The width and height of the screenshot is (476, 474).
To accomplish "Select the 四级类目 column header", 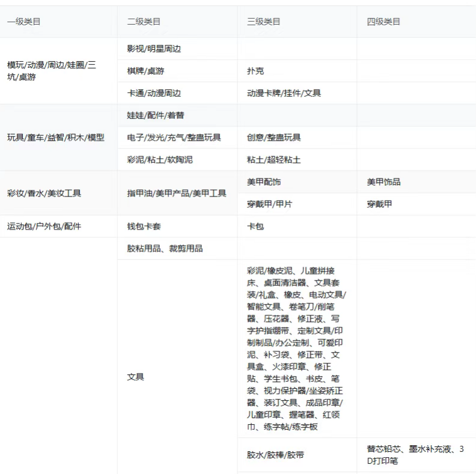I will [383, 22].
